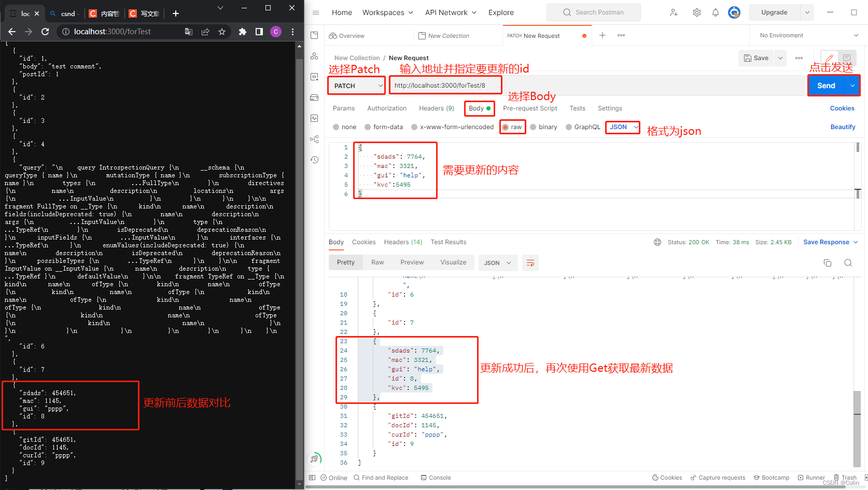Click the pencil edit icon

pyautogui.click(x=830, y=58)
